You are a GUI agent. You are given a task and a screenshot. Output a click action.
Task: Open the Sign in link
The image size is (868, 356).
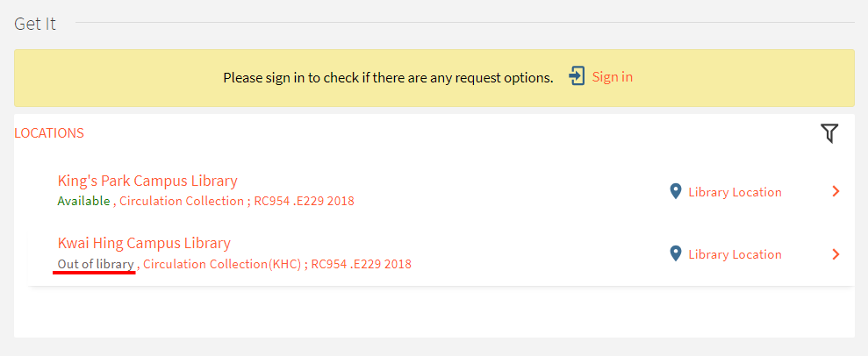[613, 77]
